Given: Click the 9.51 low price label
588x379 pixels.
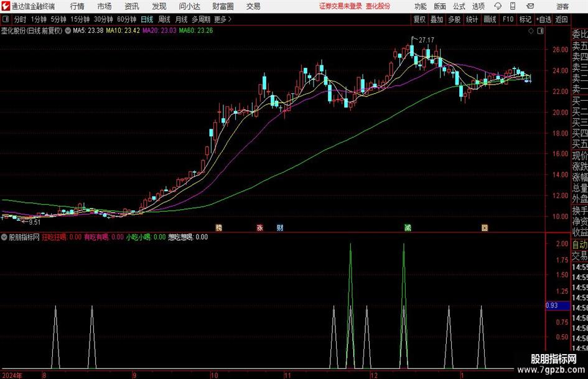Looking at the screenshot, I should 34,222.
